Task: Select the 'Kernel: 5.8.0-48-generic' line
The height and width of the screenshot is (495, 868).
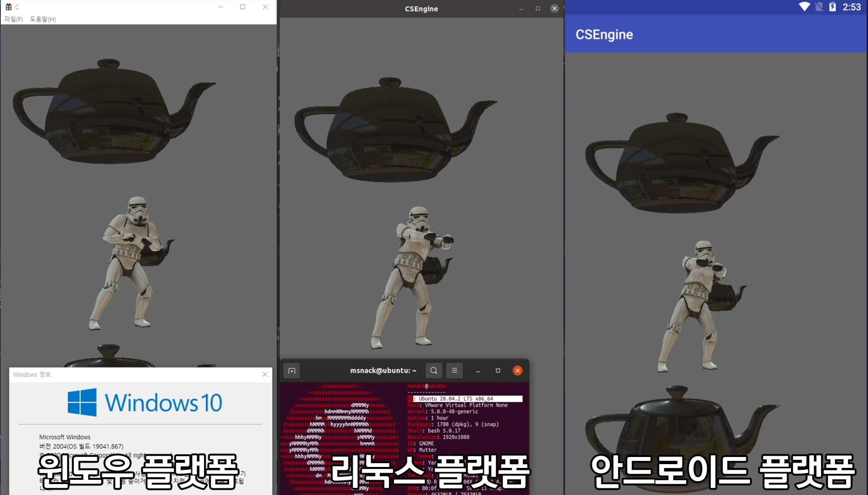Action: (443, 411)
